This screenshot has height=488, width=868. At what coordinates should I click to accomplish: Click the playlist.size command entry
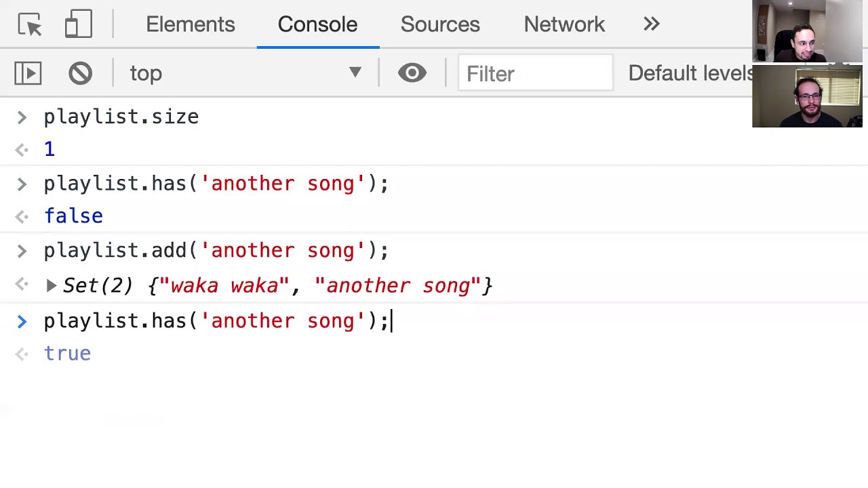[x=121, y=117]
